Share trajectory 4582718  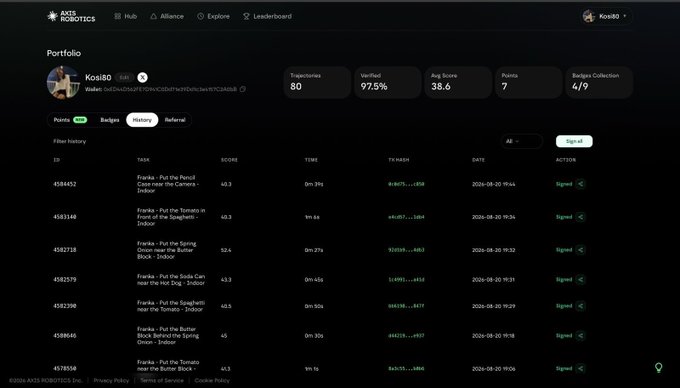[x=581, y=250]
